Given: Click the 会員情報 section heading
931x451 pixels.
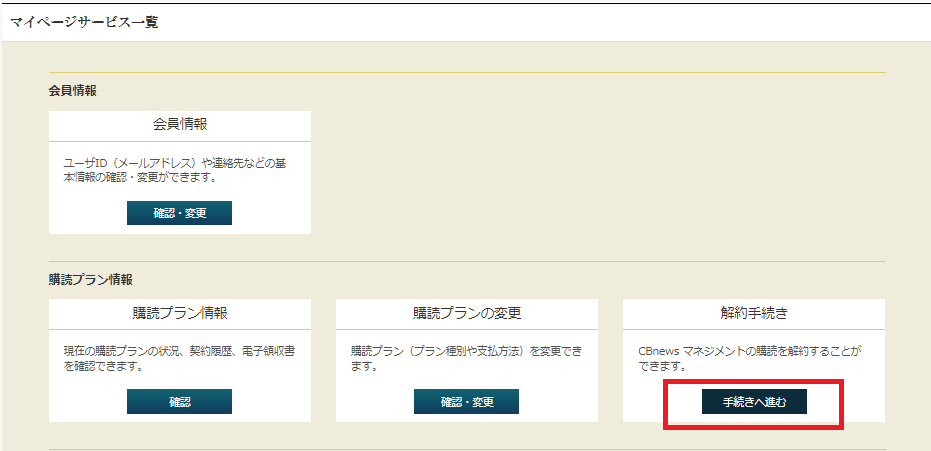Looking at the screenshot, I should click(73, 90).
